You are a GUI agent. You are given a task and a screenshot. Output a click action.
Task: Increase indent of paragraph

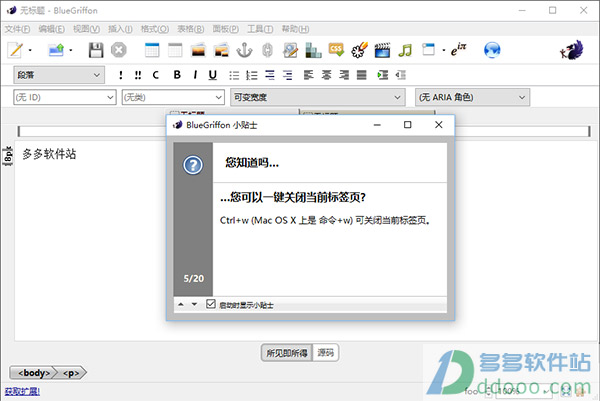click(383, 75)
